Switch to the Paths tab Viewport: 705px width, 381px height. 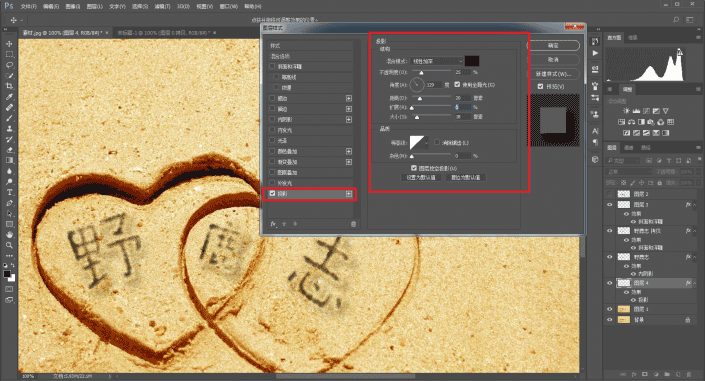tap(646, 148)
